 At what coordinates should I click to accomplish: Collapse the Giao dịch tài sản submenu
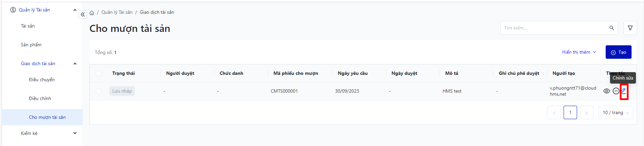pyautogui.click(x=75, y=63)
